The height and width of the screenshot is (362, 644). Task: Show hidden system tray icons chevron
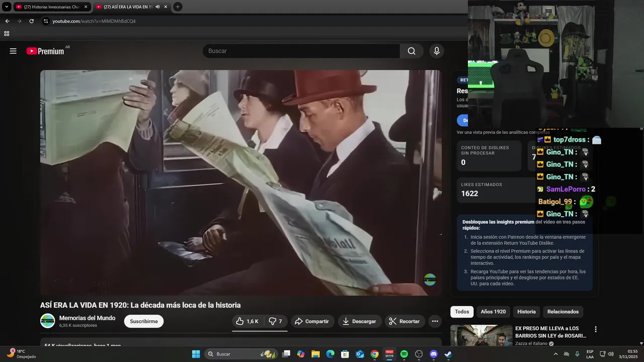pos(555,354)
